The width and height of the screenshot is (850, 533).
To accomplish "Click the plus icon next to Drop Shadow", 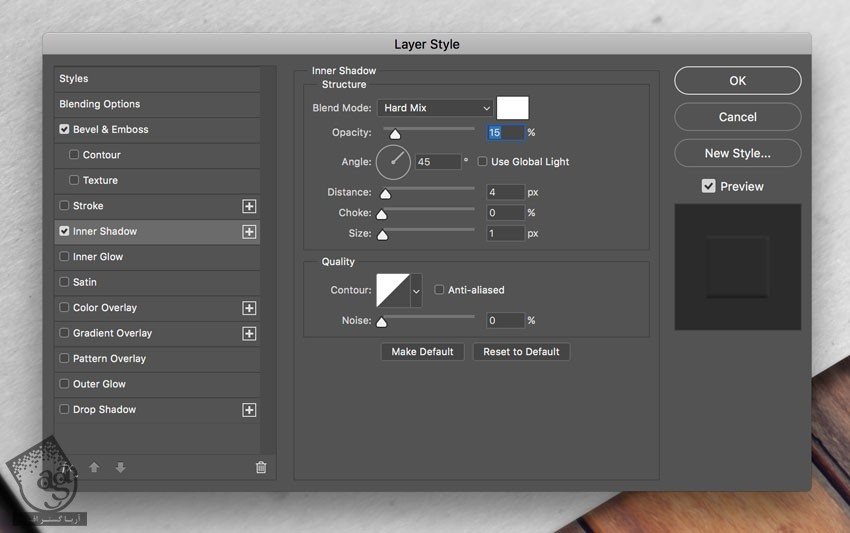I will [x=249, y=410].
